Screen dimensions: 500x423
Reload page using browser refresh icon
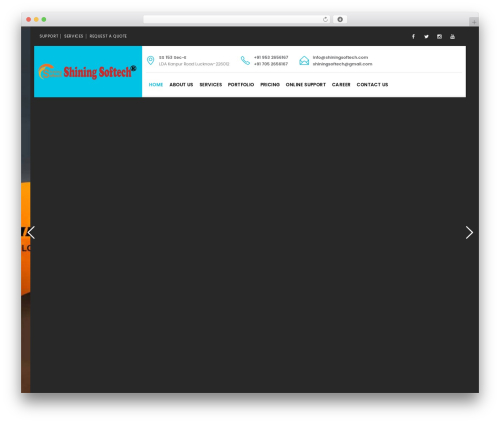[x=325, y=19]
